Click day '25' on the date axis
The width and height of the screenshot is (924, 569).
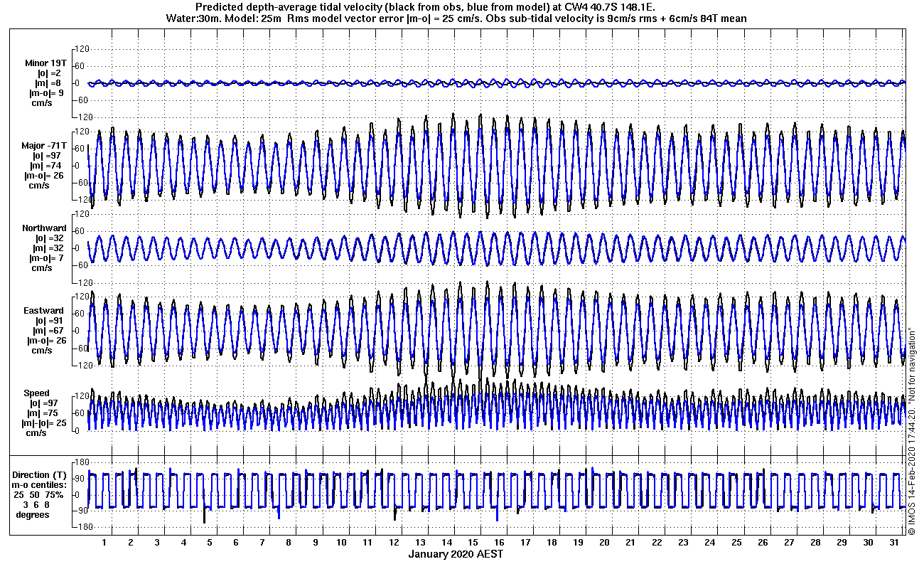tap(736, 542)
